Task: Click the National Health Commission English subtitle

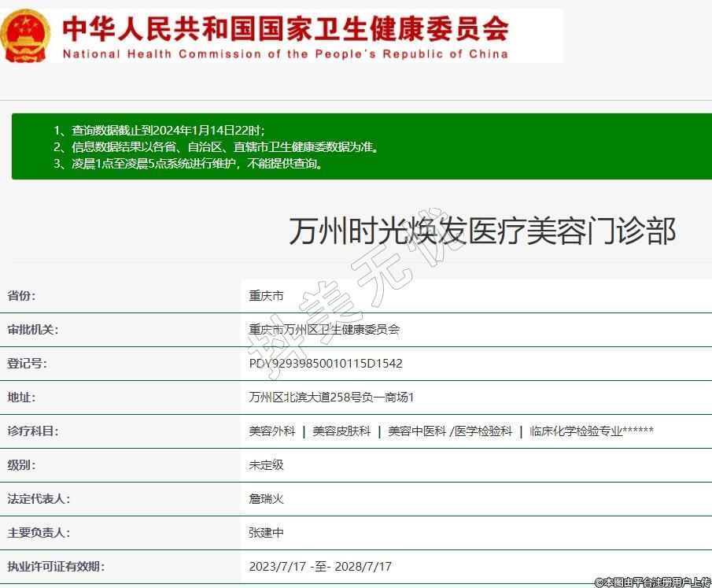Action: (285, 54)
